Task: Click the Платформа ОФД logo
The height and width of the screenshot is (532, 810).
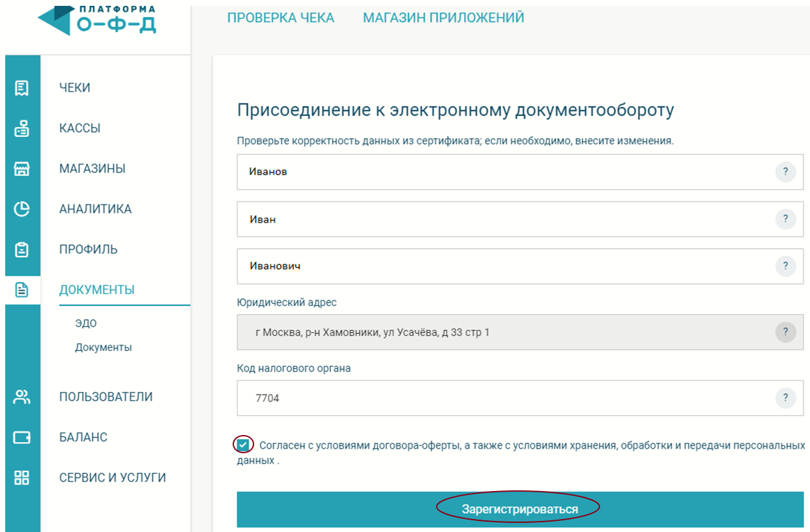Action: coord(98,20)
